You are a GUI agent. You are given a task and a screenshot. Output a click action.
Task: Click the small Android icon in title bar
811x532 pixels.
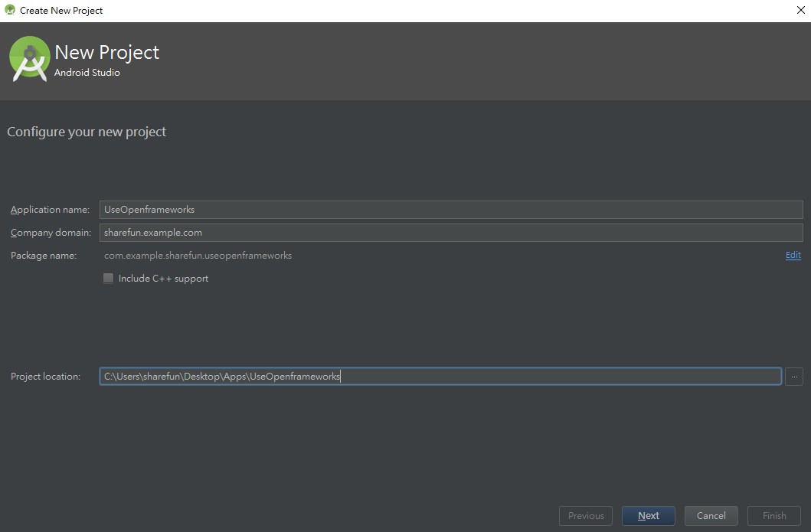click(10, 10)
